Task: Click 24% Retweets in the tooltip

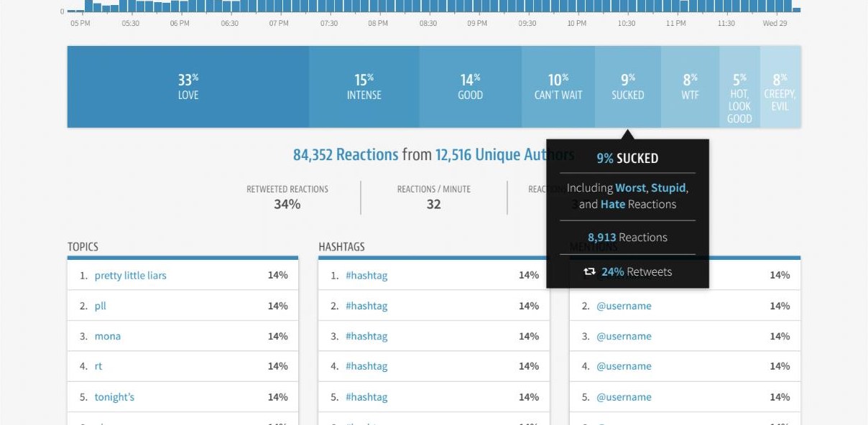Action: [636, 272]
